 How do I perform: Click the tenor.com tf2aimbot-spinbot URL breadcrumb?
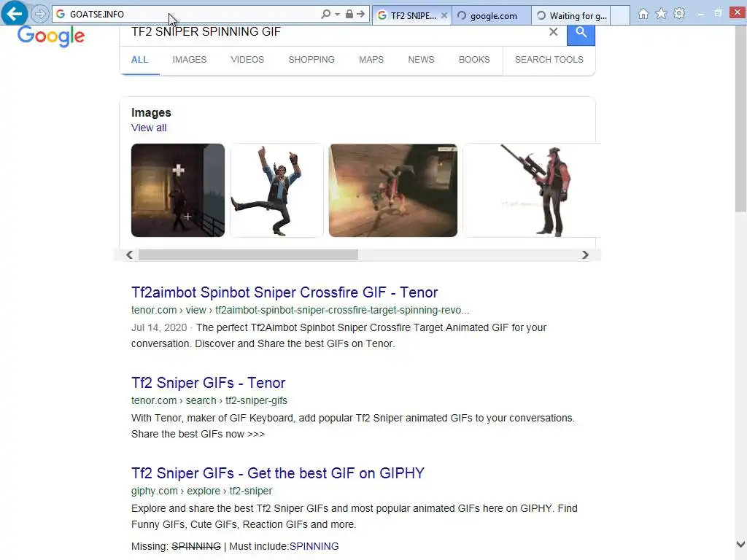(300, 310)
